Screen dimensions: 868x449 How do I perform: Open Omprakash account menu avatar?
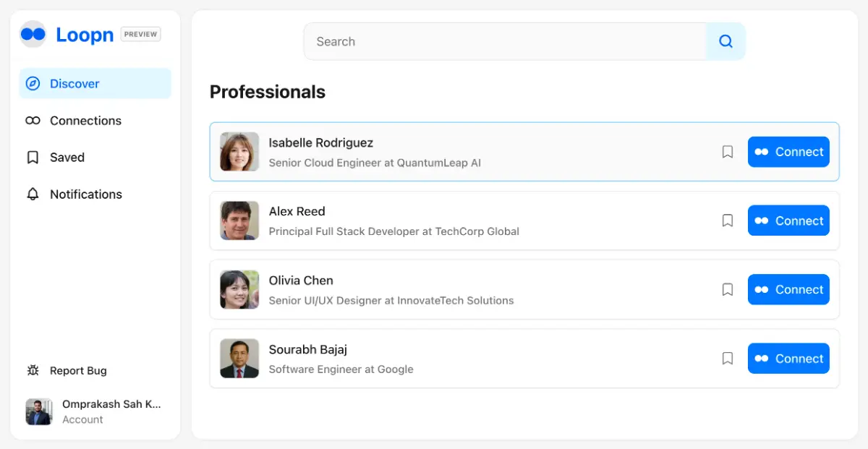(x=39, y=411)
